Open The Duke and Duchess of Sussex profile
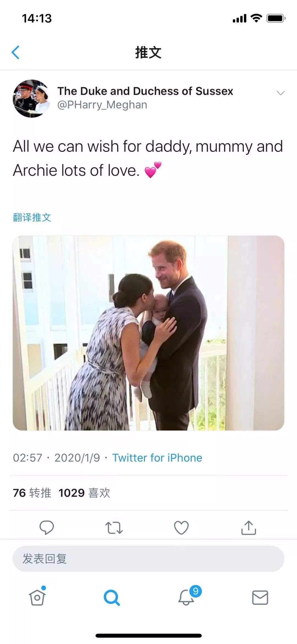The width and height of the screenshot is (297, 644). [x=145, y=91]
